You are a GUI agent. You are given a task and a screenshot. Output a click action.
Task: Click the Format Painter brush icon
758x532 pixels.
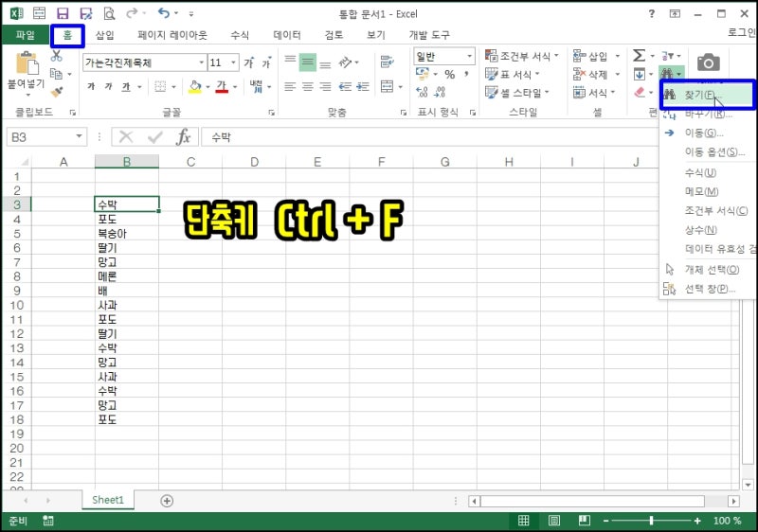(x=57, y=92)
